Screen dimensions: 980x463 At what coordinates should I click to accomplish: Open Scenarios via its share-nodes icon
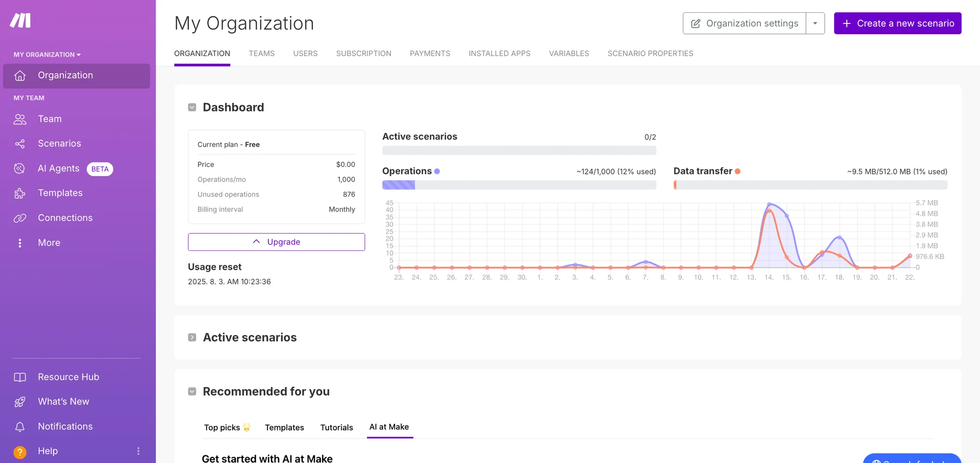tap(20, 144)
